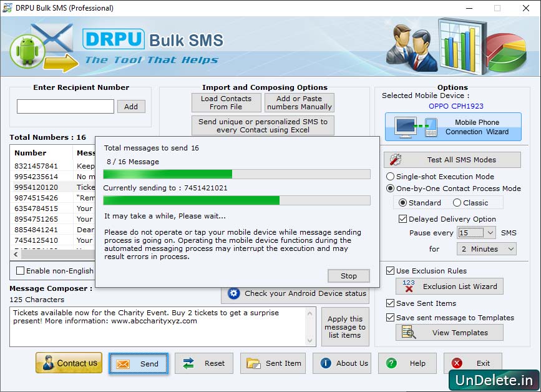
Task: Select the row with number 8321457841
Action: click(53, 166)
